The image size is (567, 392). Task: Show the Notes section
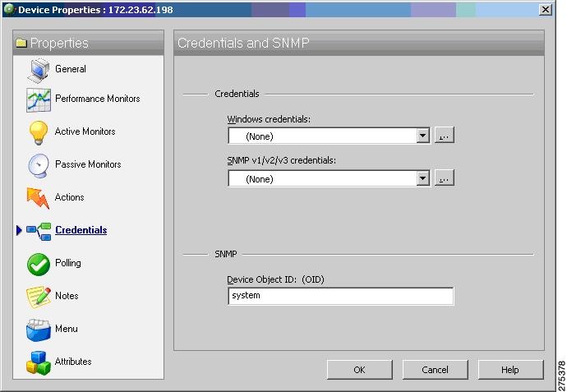coord(67,296)
